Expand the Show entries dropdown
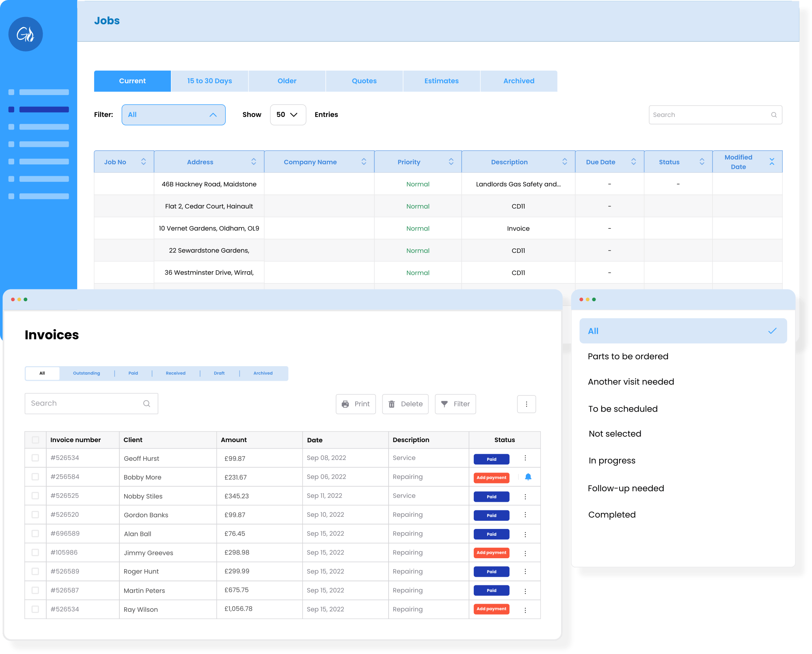Viewport: 812px width, 654px height. point(286,114)
